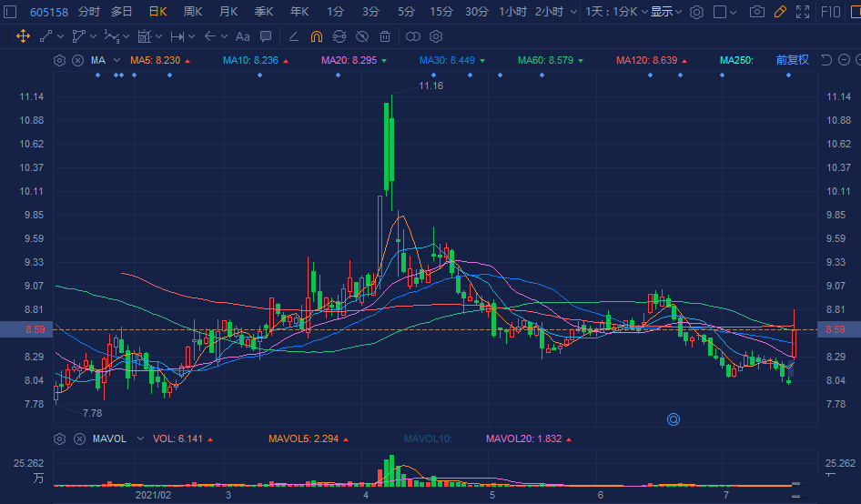Open the 1天:1分K dropdown
The height and width of the screenshot is (504, 861).
point(616,12)
